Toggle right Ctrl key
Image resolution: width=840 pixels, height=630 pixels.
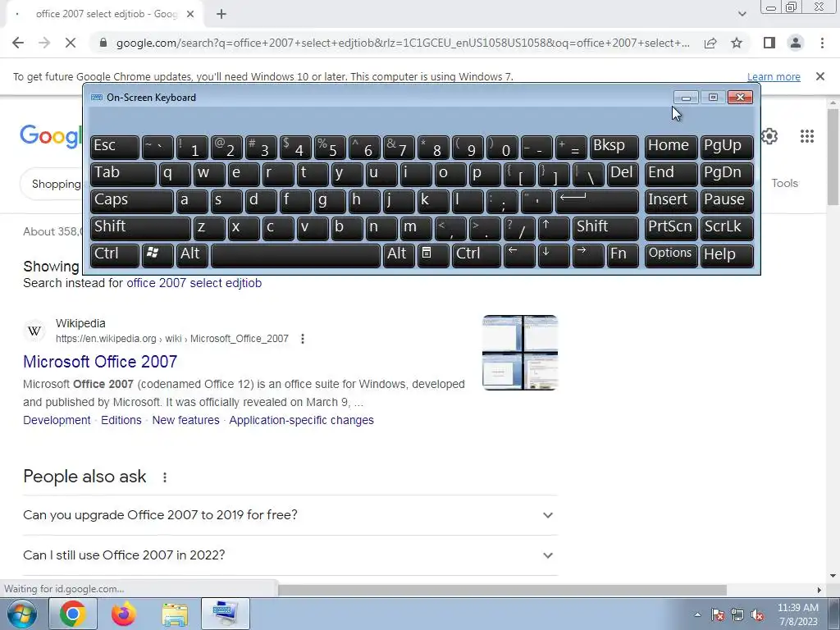(477, 255)
